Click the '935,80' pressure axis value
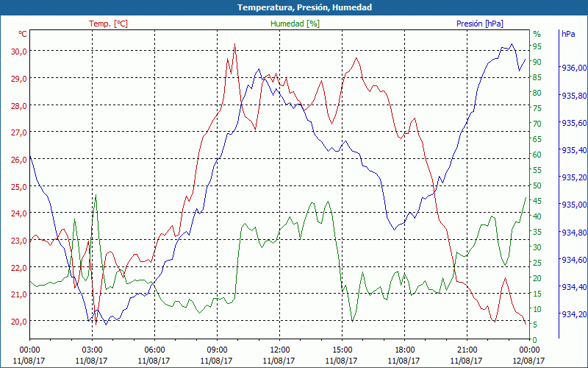Screen dimensions: 588x368 [574, 96]
